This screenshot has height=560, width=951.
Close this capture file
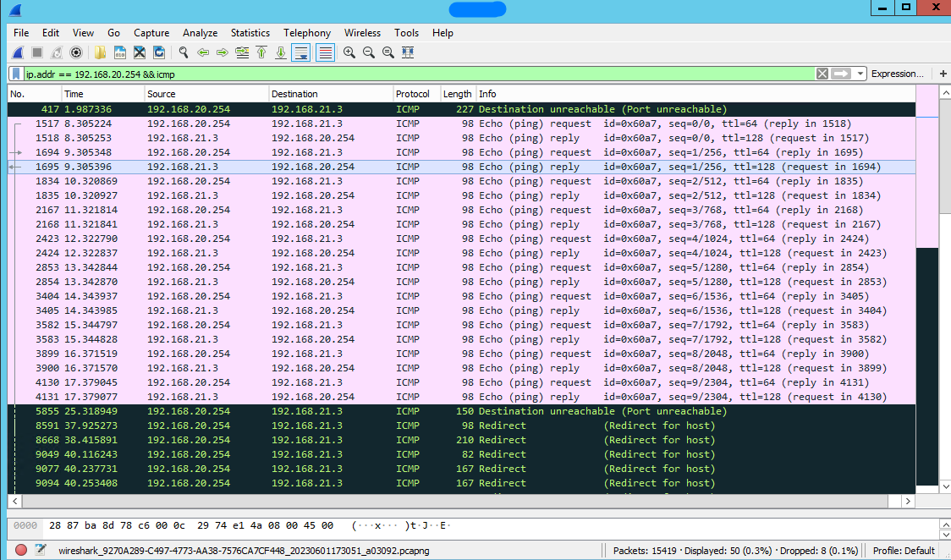click(x=140, y=52)
